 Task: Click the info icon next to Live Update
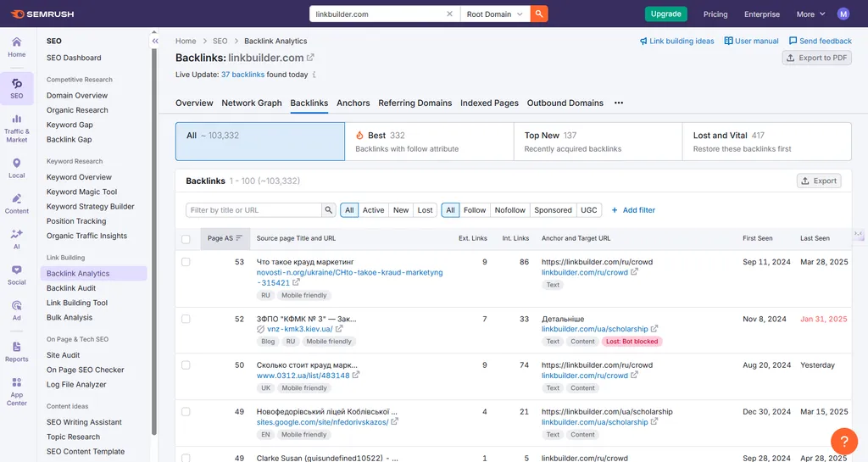[x=314, y=75]
